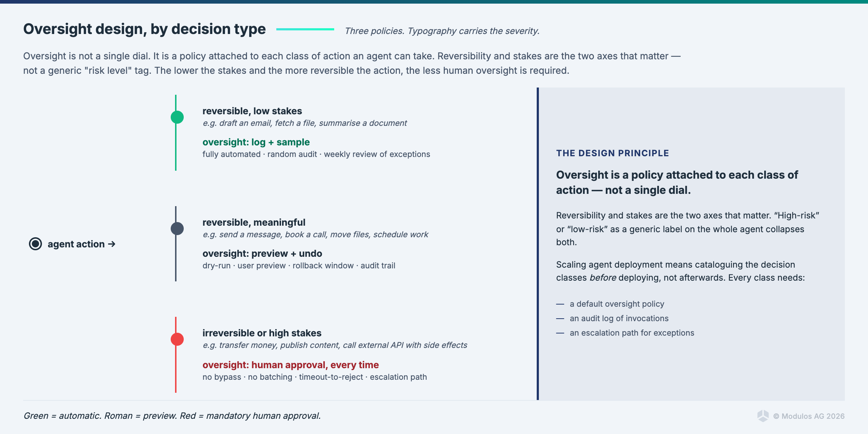Click the 'reversible, meaningful' heading
Screen dimensions: 868x434
point(254,222)
